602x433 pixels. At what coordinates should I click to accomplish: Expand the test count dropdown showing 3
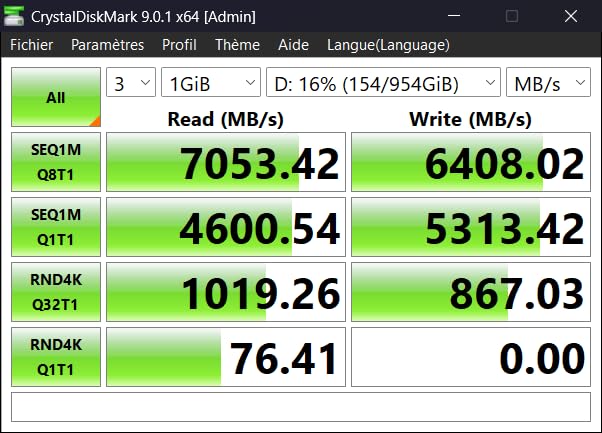coord(131,83)
